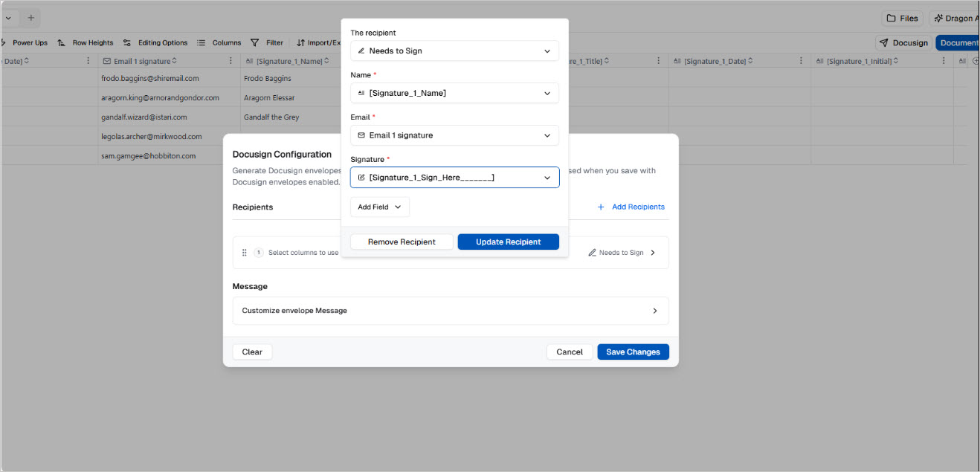Click Save Changes button
Image resolution: width=980 pixels, height=472 pixels.
coord(633,352)
